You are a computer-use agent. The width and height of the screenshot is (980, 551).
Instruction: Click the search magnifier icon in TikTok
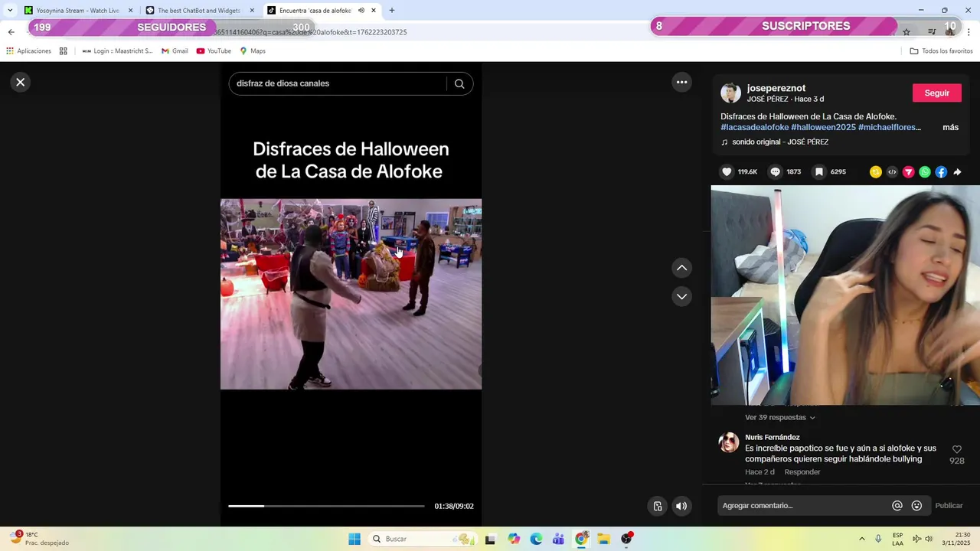click(x=459, y=83)
